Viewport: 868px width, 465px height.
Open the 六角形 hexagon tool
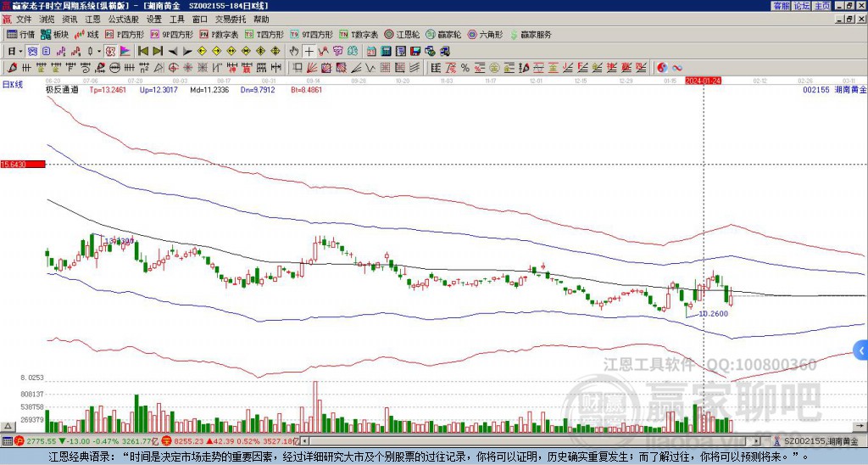coord(485,35)
